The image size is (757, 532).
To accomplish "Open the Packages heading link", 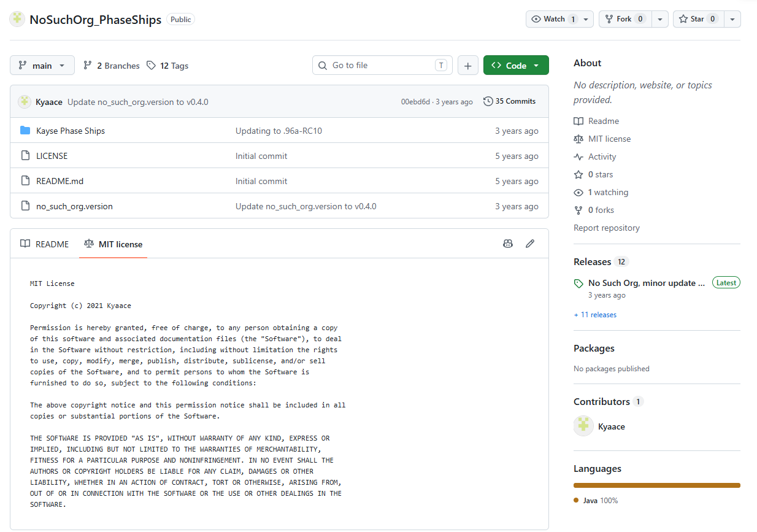I will click(594, 348).
